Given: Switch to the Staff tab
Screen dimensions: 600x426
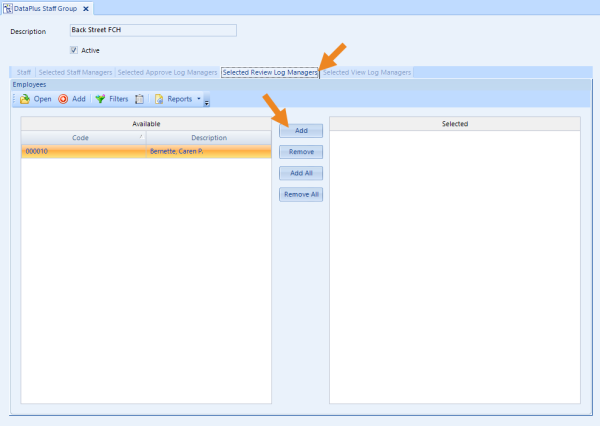Looking at the screenshot, I should 24,72.
